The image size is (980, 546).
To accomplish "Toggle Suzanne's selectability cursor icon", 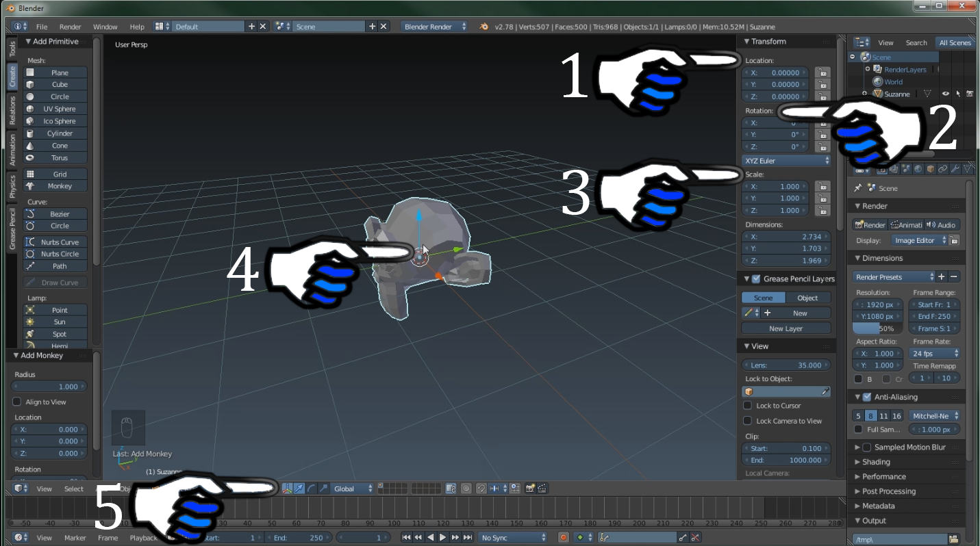I will (958, 94).
